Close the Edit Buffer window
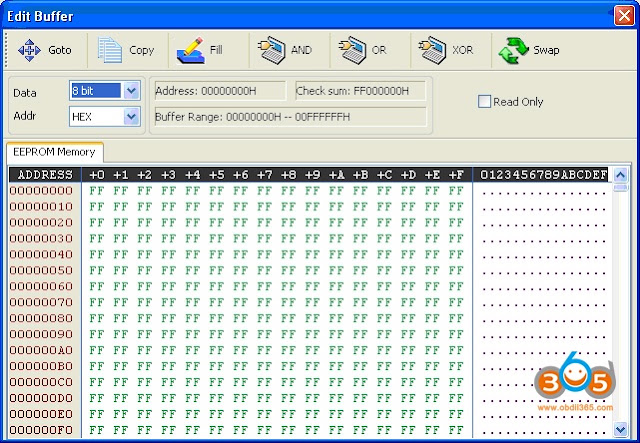 624,16
